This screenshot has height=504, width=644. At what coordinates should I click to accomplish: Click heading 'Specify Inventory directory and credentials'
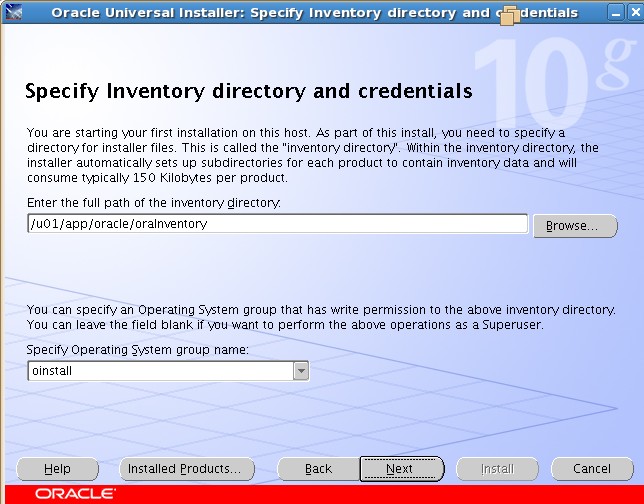coord(249,91)
